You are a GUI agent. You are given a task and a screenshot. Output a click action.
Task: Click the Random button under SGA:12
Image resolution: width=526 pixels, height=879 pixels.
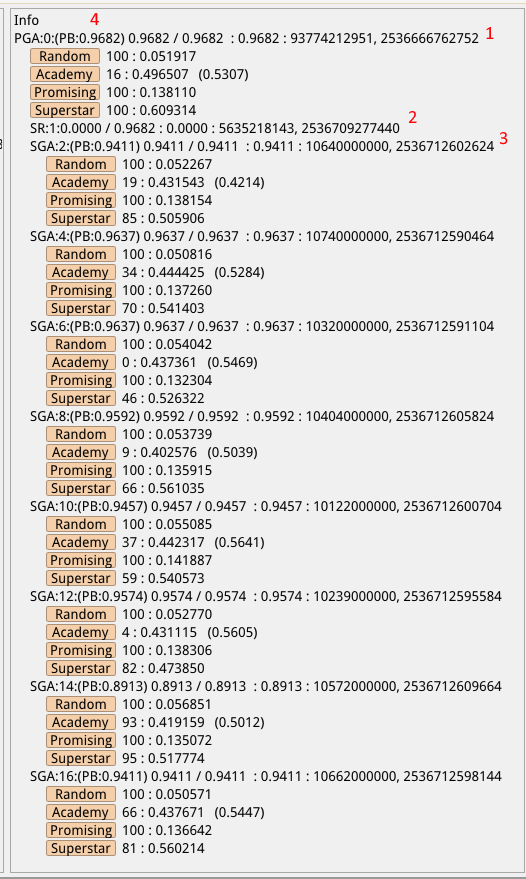tap(81, 614)
